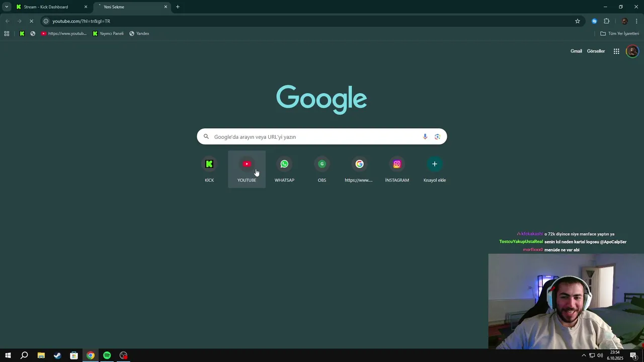
Task: Click the magnifier icon in search box
Action: click(x=206, y=137)
